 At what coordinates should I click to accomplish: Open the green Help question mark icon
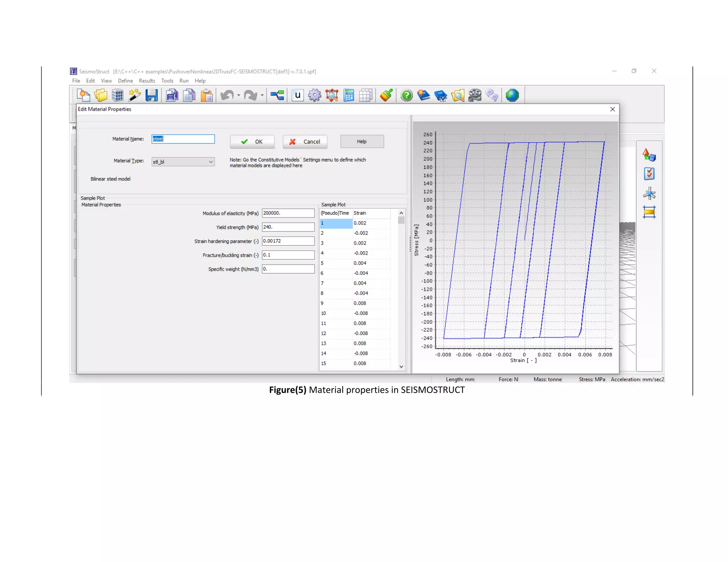(x=406, y=95)
